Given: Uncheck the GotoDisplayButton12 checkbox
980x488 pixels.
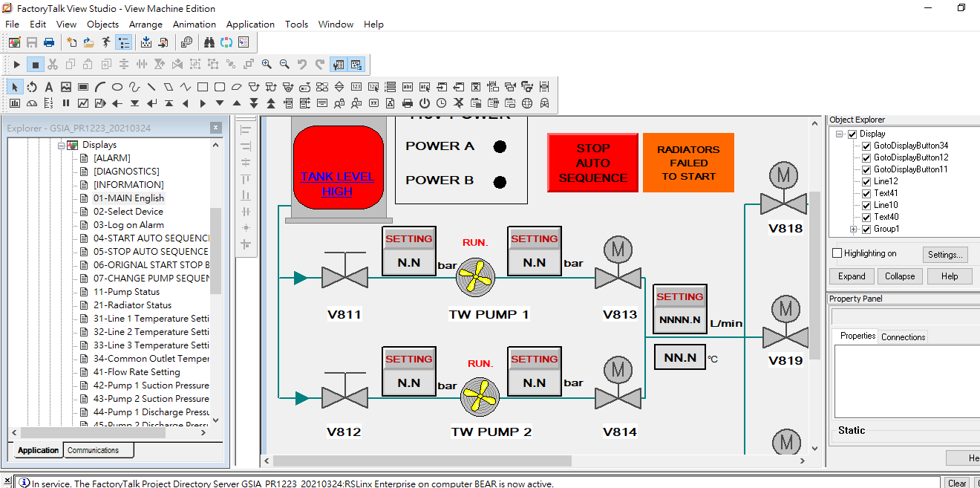Looking at the screenshot, I should click(866, 157).
